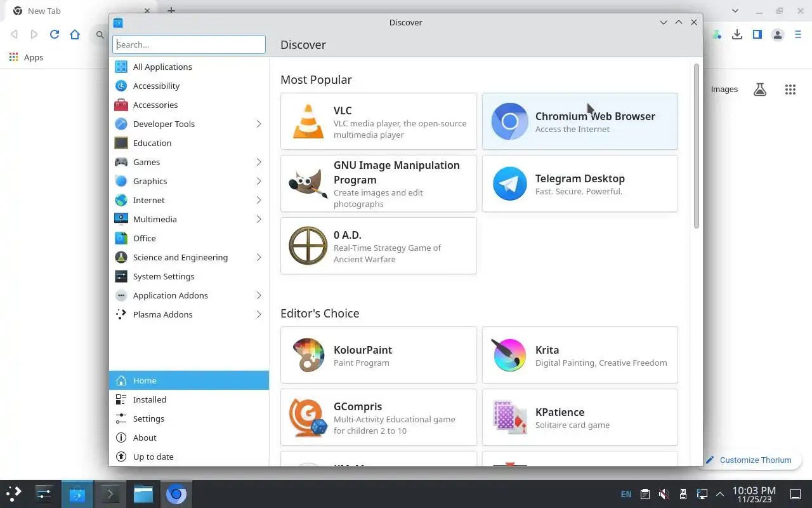Open the terminal from the taskbar
Image resolution: width=812 pixels, height=508 pixels.
110,494
